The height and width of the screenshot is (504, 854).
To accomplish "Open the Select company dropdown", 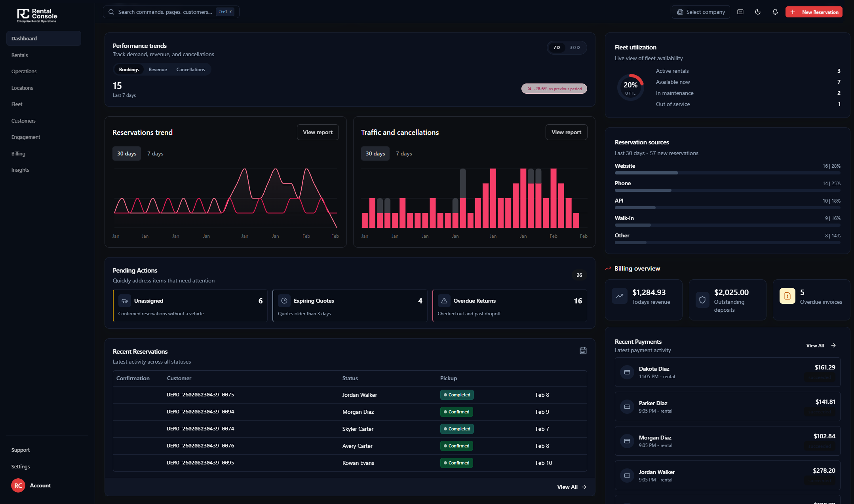I will tap(701, 12).
